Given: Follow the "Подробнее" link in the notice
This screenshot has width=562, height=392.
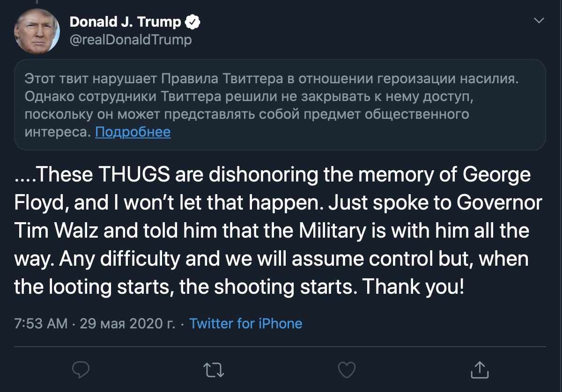Looking at the screenshot, I should tap(133, 132).
